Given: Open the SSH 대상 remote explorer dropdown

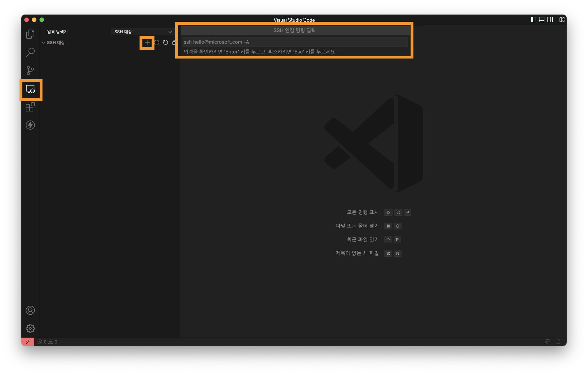Looking at the screenshot, I should click(x=143, y=32).
